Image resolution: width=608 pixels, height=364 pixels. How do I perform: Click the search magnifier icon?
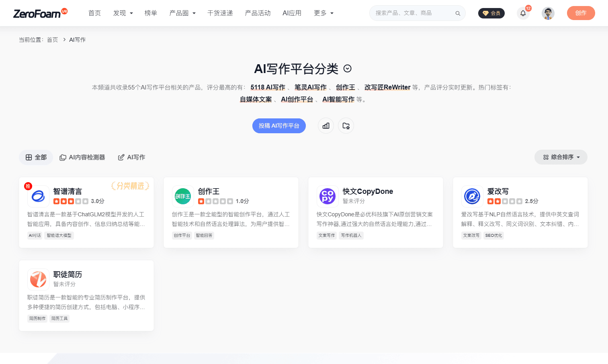pyautogui.click(x=458, y=13)
